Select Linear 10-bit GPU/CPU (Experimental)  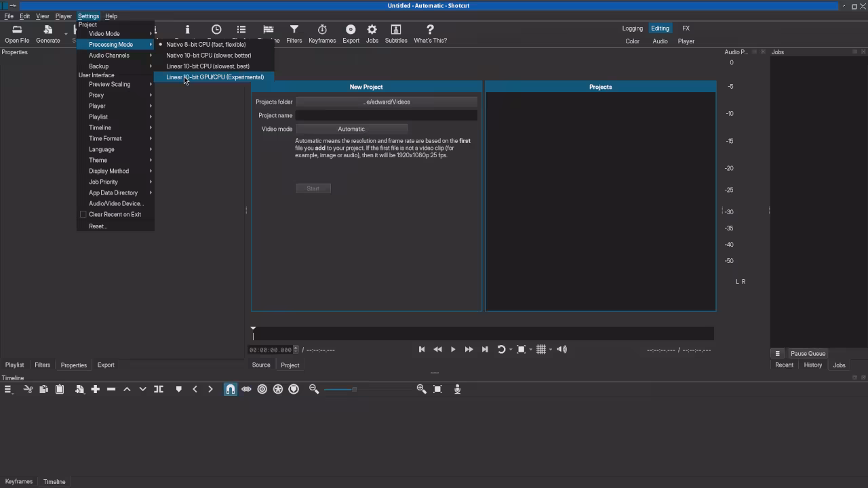pyautogui.click(x=214, y=77)
